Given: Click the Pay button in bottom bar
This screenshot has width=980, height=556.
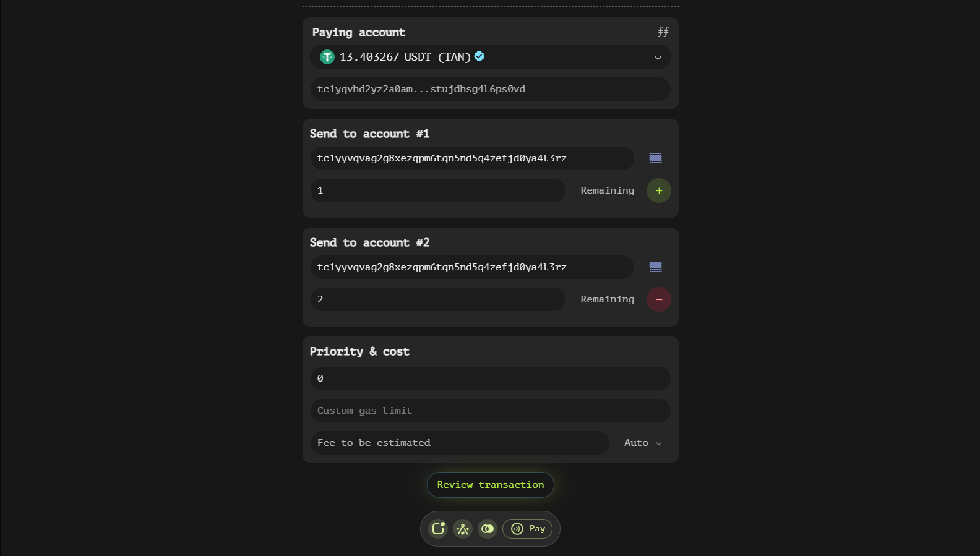Looking at the screenshot, I should tap(528, 529).
